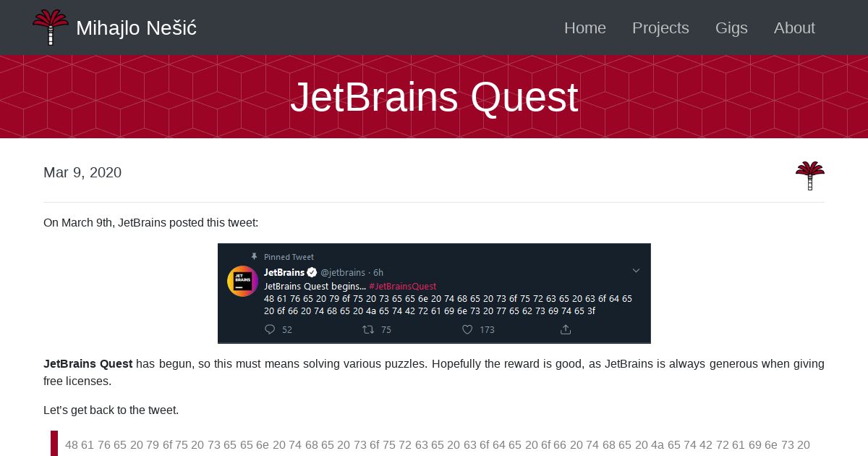Click the JetBrains Quest page heading
Screen dimensions: 868x456
(434, 97)
